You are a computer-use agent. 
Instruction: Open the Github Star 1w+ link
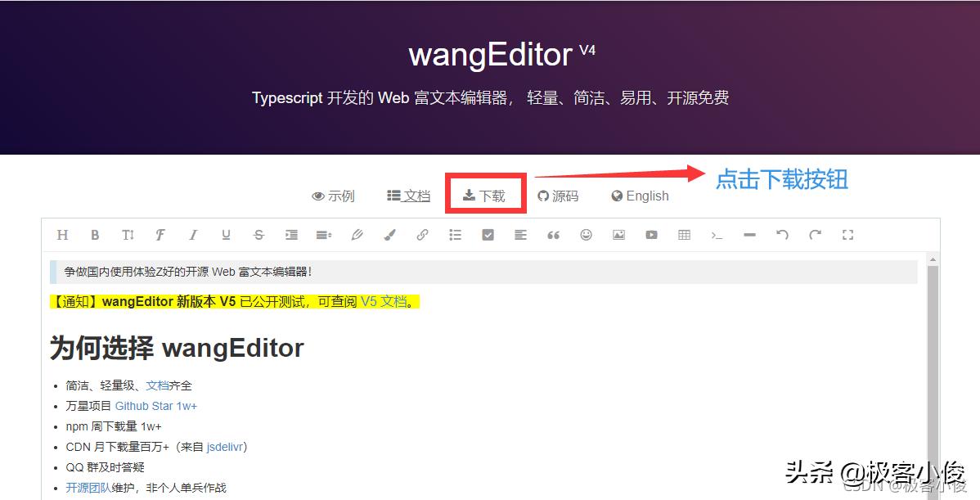156,406
